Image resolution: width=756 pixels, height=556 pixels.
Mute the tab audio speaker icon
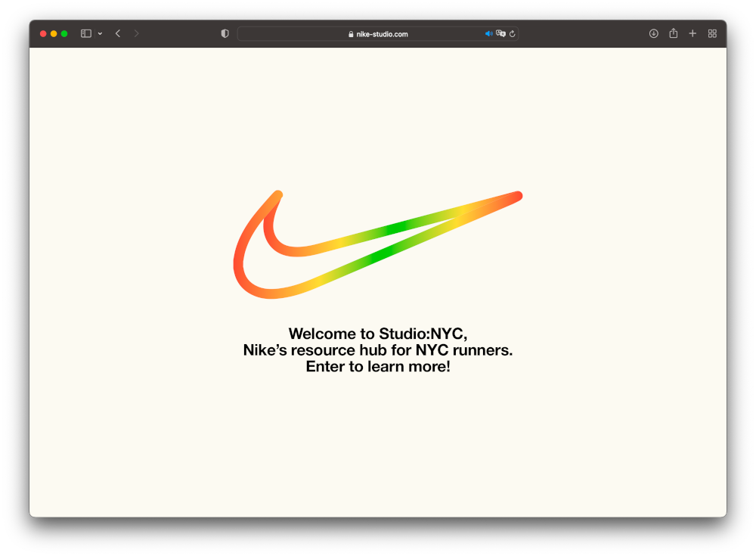coord(488,34)
